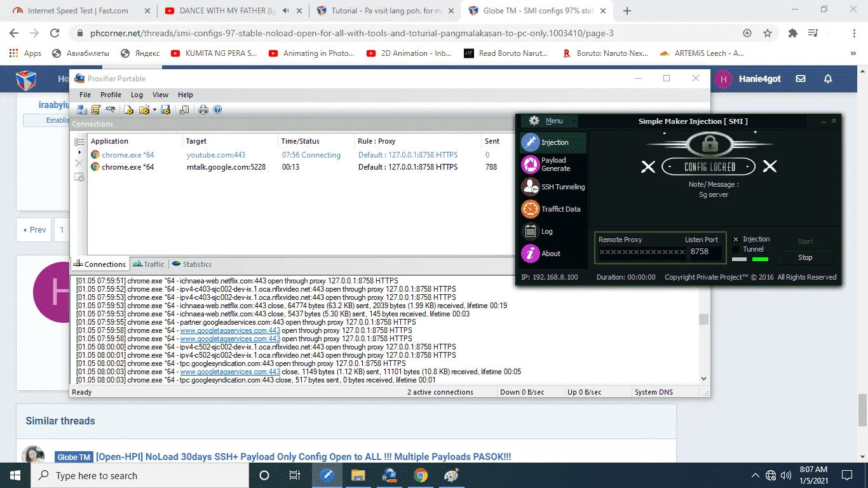
Task: Expand the small arrow under list view icon
Action: 79,152
